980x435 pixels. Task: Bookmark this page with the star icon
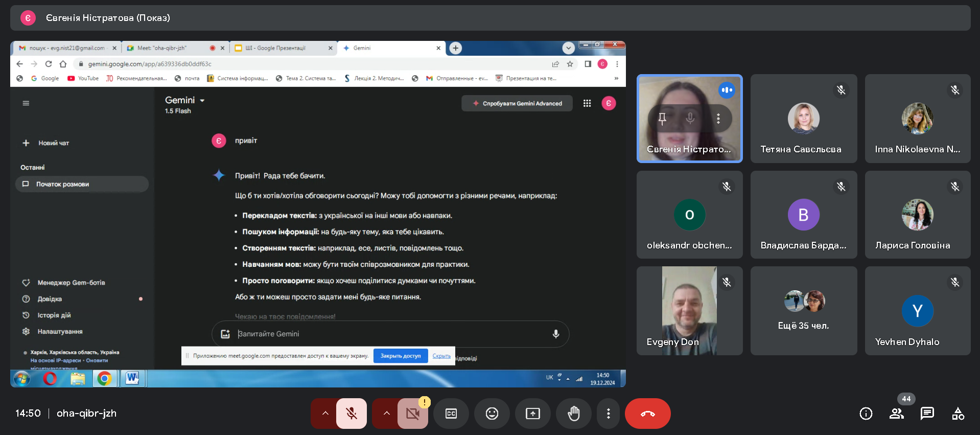click(570, 64)
